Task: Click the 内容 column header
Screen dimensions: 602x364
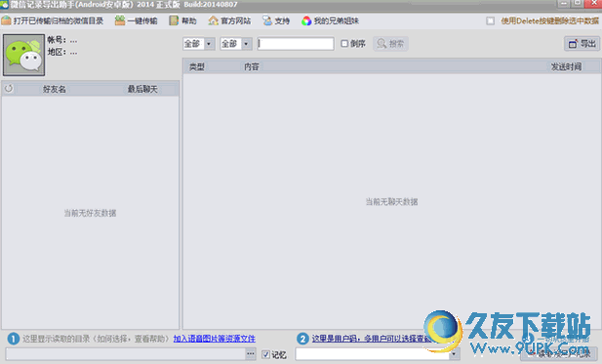Action: 252,66
